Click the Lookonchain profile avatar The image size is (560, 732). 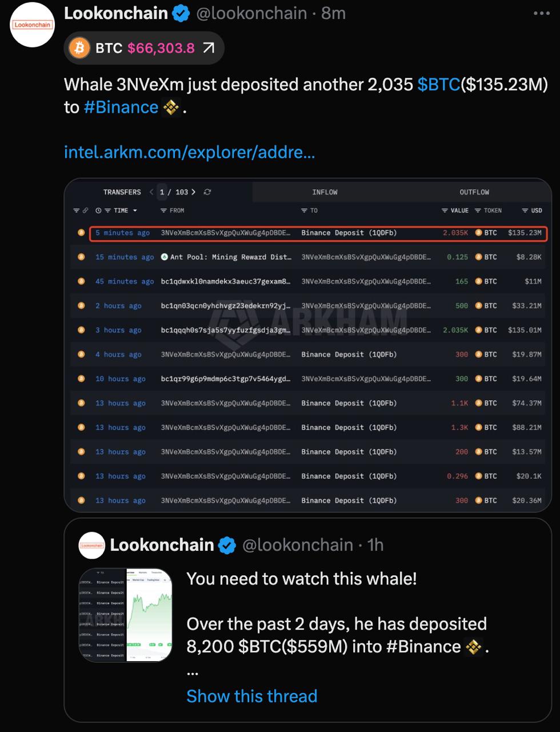(33, 25)
